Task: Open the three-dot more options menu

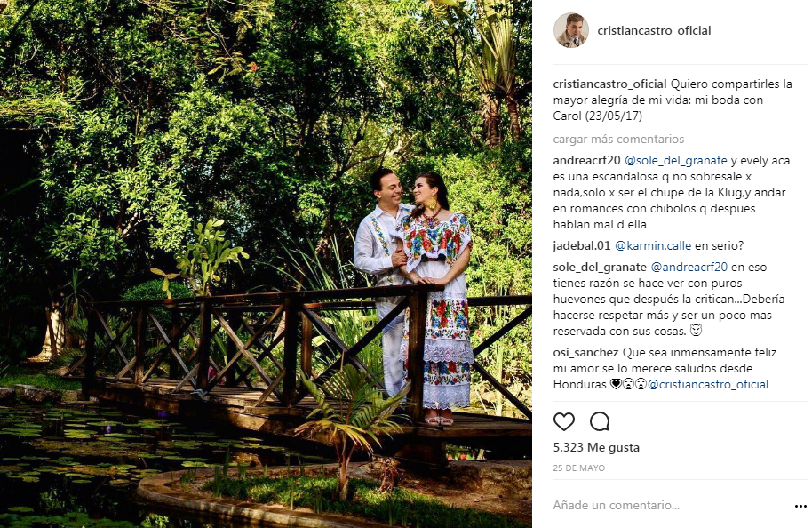Action: [x=800, y=506]
